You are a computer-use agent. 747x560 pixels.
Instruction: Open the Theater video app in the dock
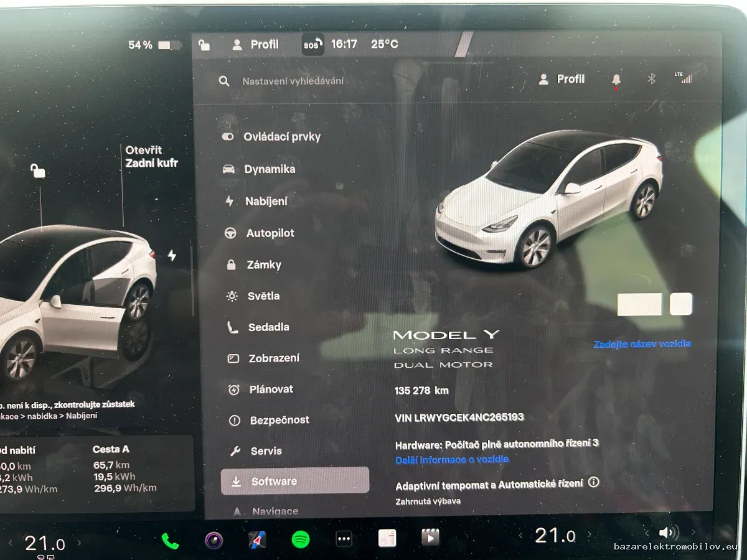(x=430, y=537)
